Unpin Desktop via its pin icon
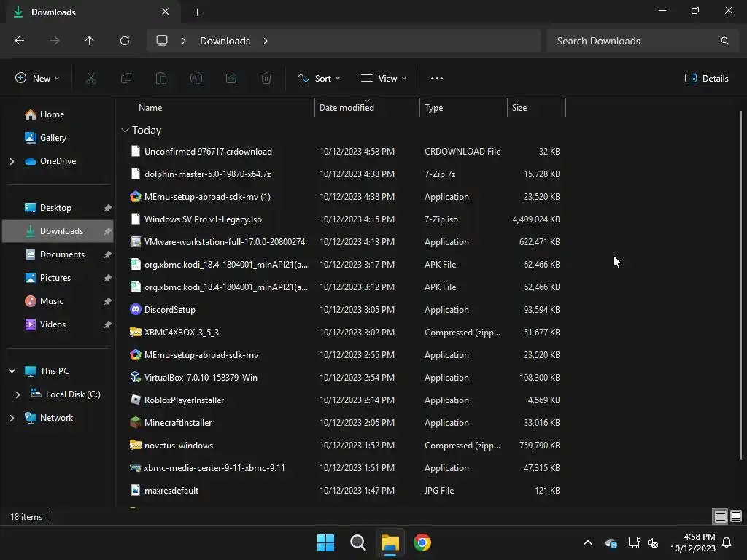Viewport: 747px width, 560px height. point(108,208)
